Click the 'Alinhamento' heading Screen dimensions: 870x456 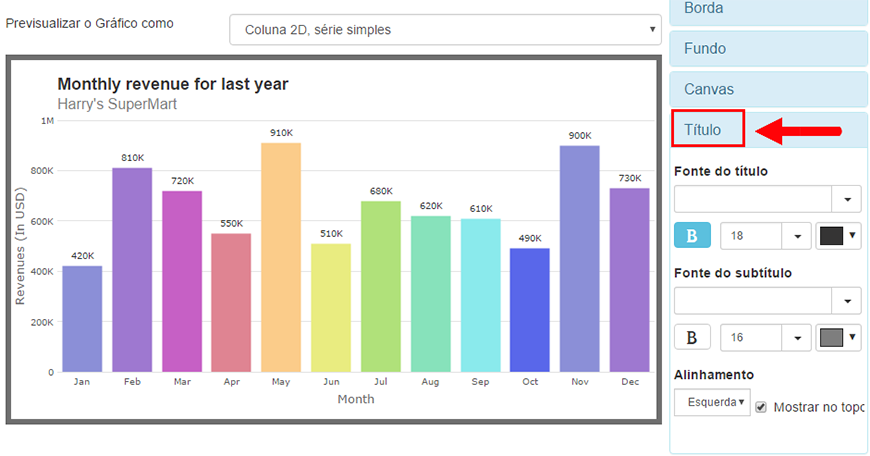tap(714, 375)
